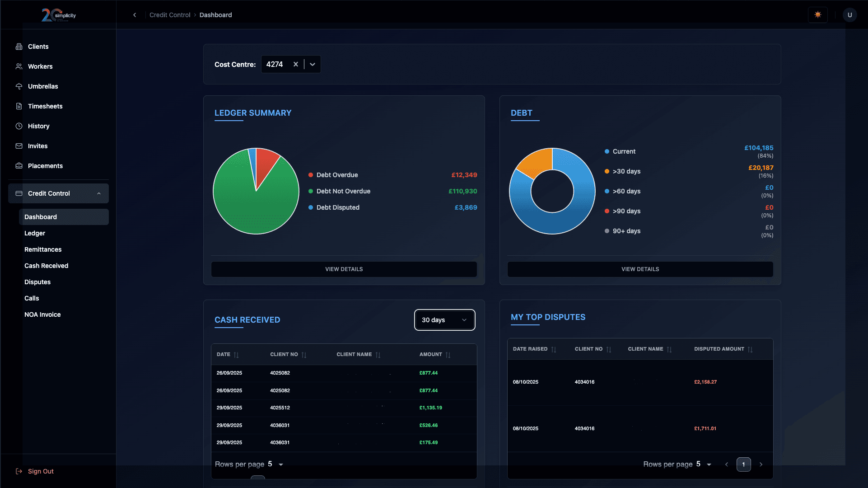Click the Umbrellas sidebar icon

(19, 86)
